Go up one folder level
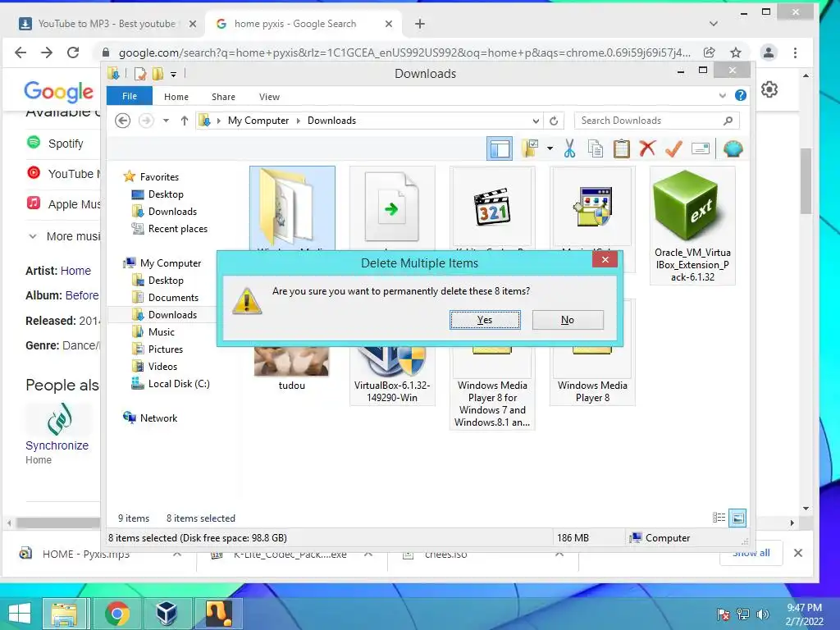 (185, 121)
